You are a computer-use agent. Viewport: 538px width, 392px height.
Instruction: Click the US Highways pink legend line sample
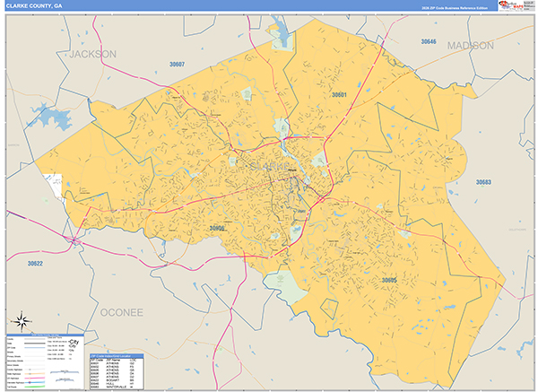pos(35,378)
